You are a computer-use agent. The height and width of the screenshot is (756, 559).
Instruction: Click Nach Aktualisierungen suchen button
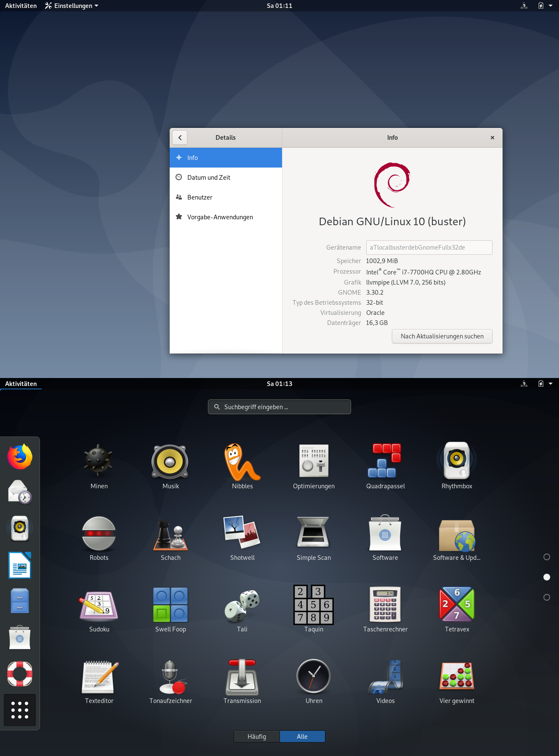[442, 336]
